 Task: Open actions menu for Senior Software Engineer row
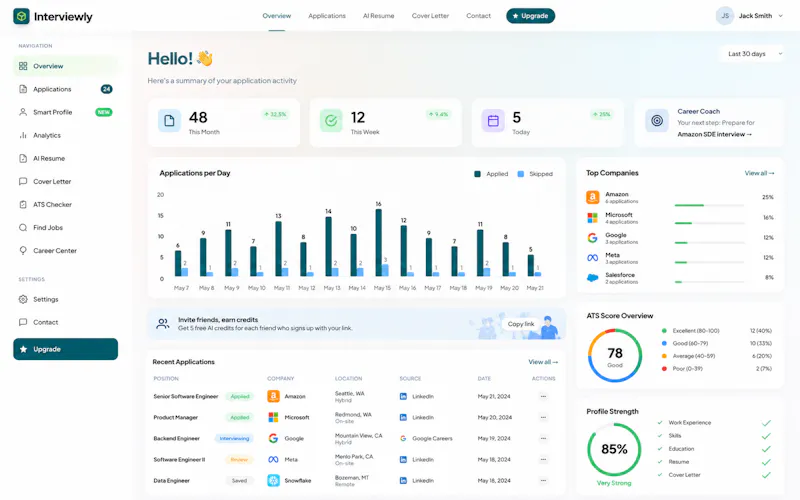click(543, 396)
